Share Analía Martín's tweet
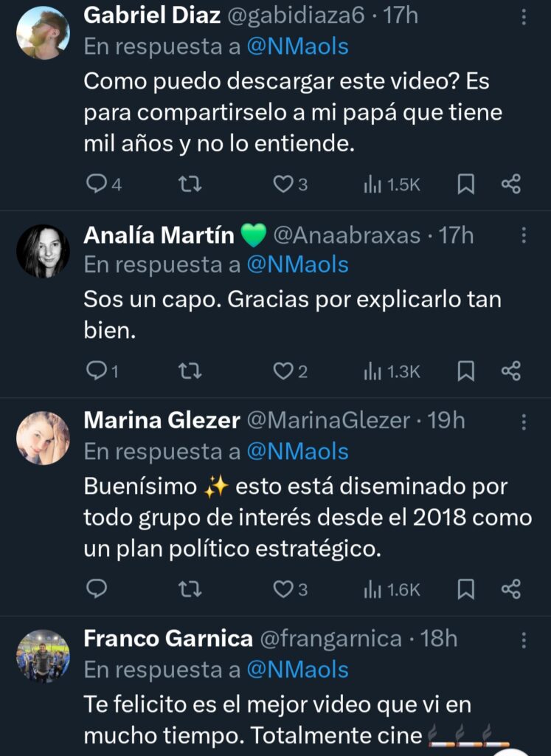 (511, 371)
